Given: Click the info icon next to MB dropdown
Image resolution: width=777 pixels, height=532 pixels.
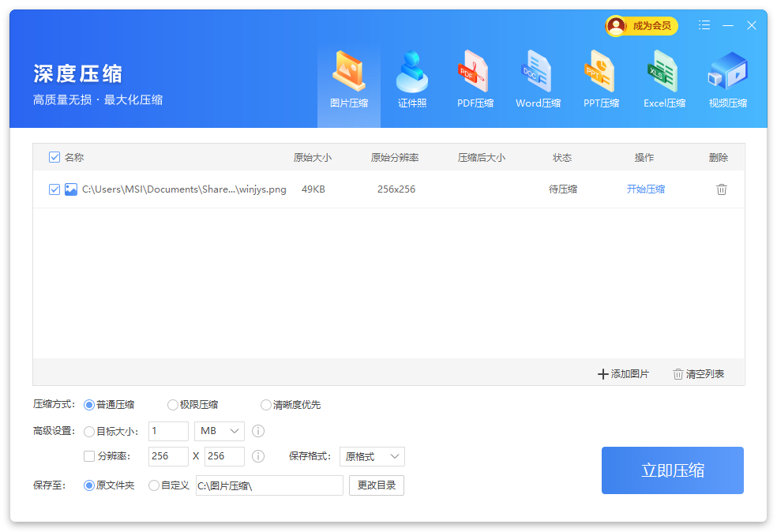Looking at the screenshot, I should 258,431.
